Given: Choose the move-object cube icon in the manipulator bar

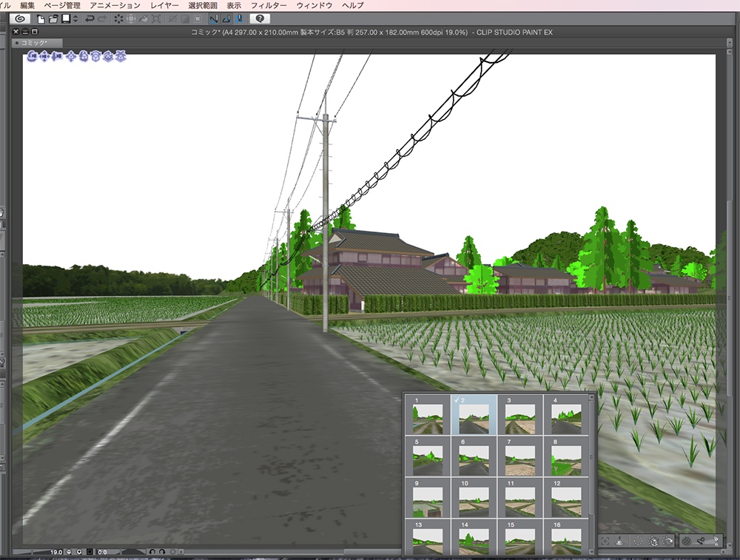Looking at the screenshot, I should (x=72, y=56).
